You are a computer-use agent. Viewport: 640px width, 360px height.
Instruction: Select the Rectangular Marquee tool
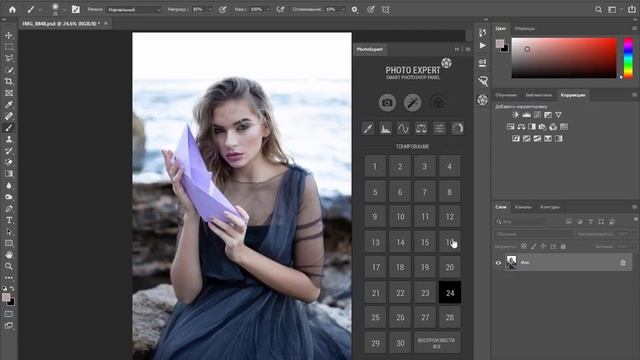(x=9, y=47)
